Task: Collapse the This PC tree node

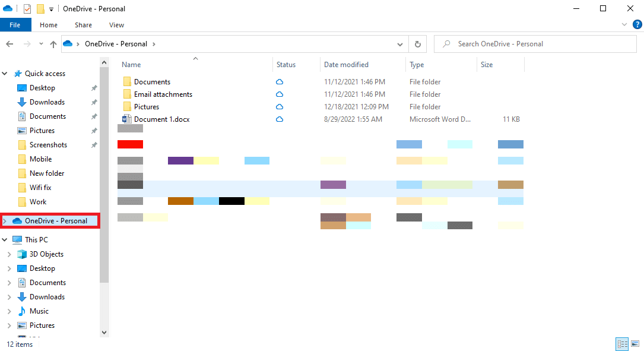Action: (5, 239)
